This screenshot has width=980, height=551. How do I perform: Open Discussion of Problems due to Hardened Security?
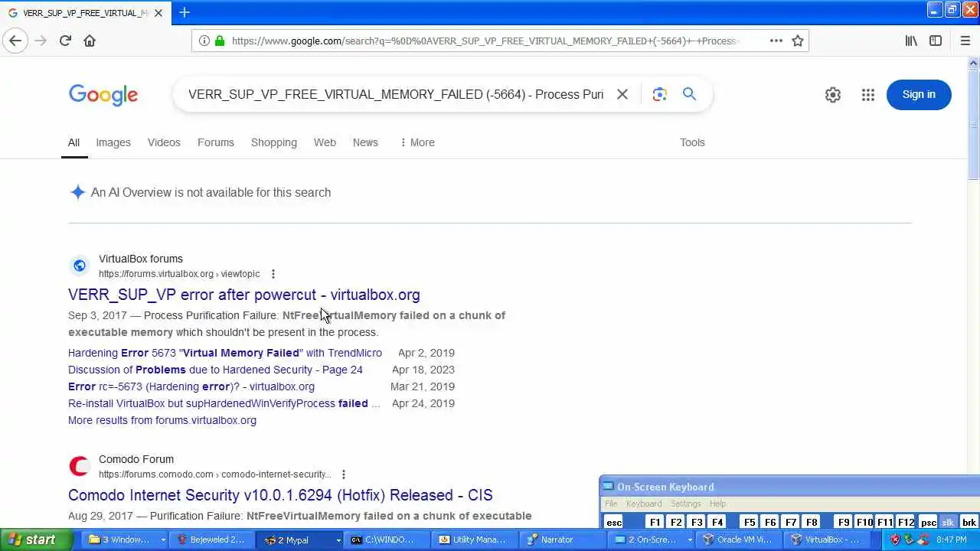(215, 370)
